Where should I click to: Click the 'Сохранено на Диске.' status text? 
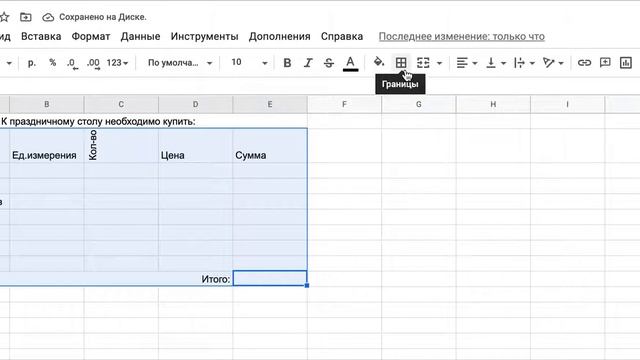tap(102, 17)
